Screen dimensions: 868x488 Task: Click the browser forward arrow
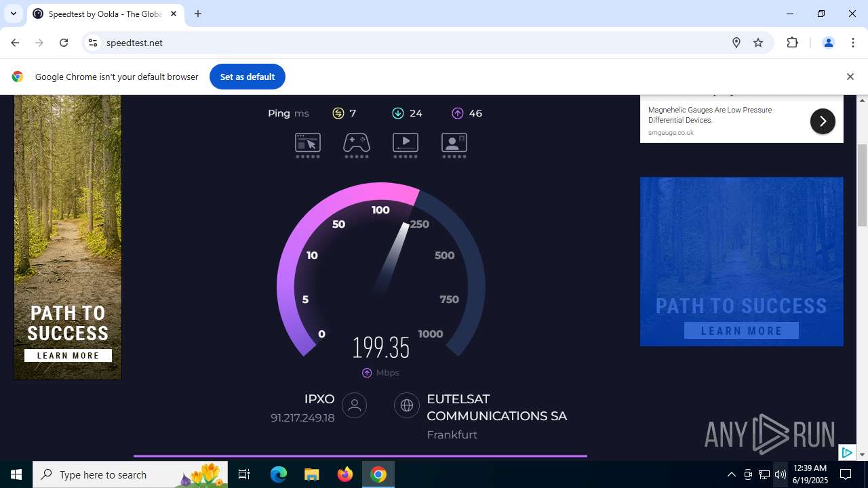click(39, 43)
